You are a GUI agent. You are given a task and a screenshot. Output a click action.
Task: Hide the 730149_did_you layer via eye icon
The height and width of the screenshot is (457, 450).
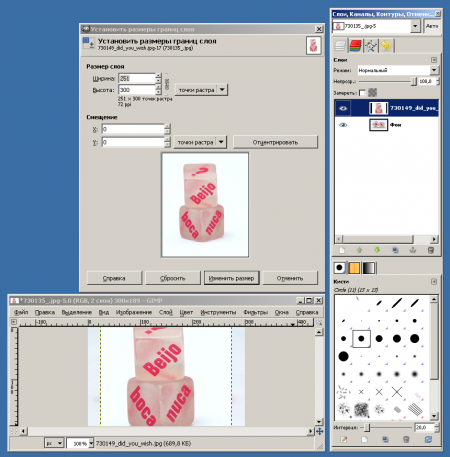[343, 108]
